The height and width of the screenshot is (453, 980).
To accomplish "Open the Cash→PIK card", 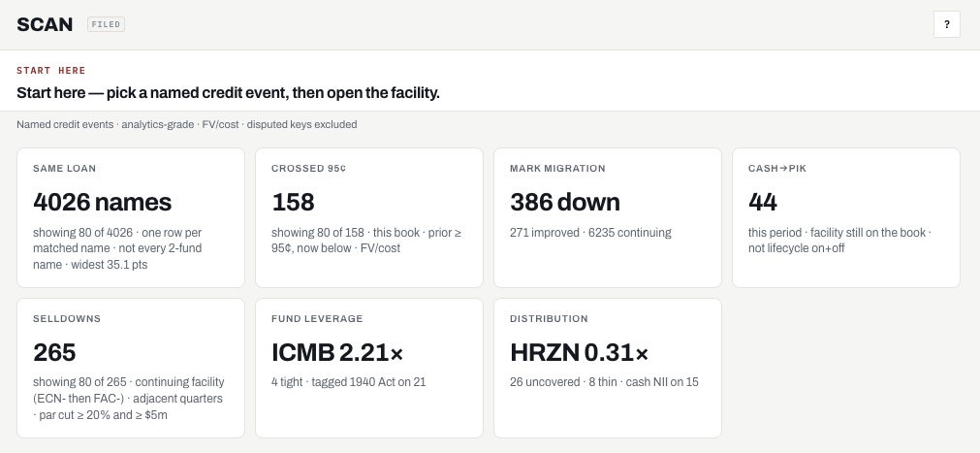I will pos(845,217).
